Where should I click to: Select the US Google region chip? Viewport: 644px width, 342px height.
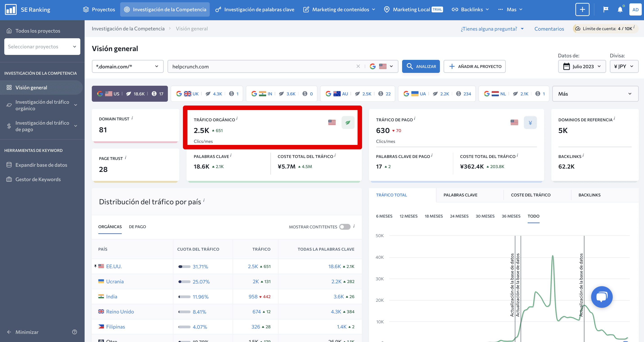(130, 94)
